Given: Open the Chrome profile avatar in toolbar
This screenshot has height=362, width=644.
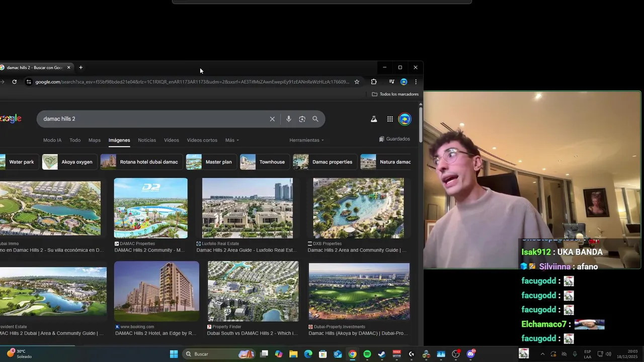Looking at the screenshot, I should pyautogui.click(x=404, y=82).
